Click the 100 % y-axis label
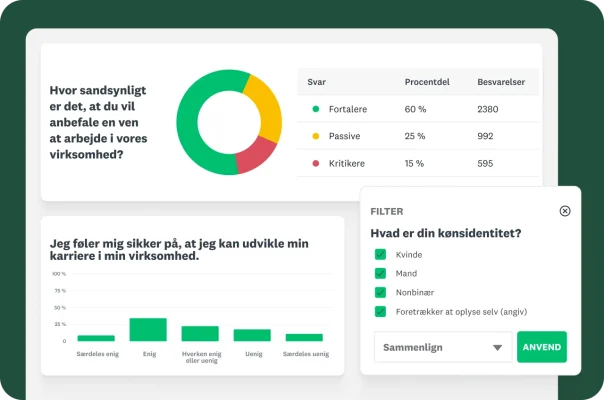 [x=59, y=274]
